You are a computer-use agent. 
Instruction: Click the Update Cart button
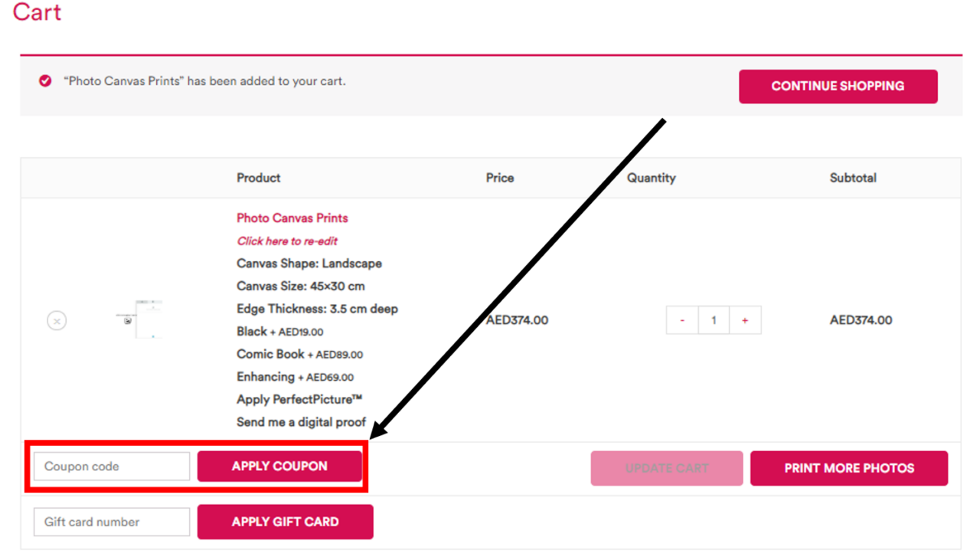point(666,467)
